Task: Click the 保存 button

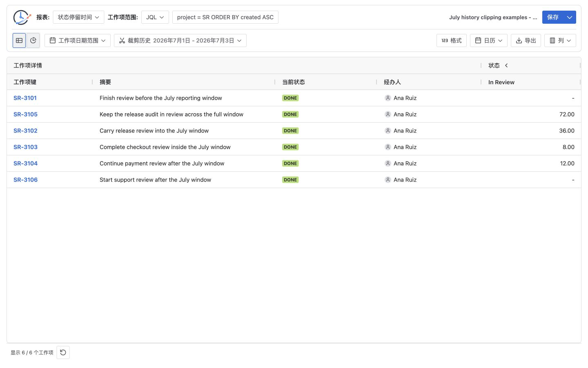Action: click(x=553, y=17)
